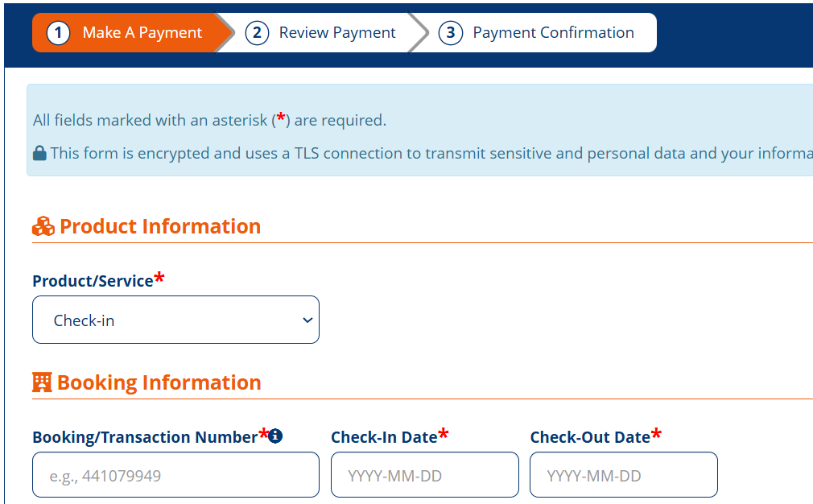Open the Product/Service dropdown showing Check-in
Screen dimensions: 813x504
tap(175, 320)
